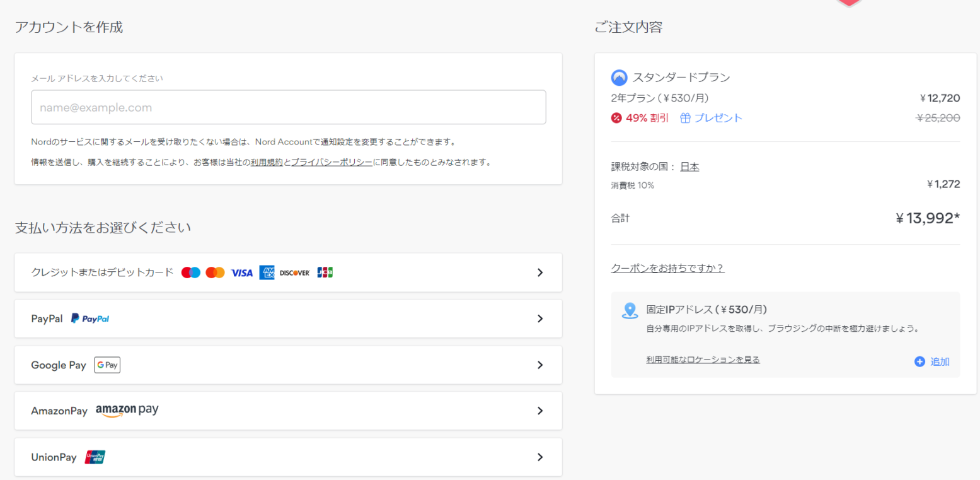The height and width of the screenshot is (480, 980).
Task: Click the UnionPay logo icon
Action: [95, 457]
